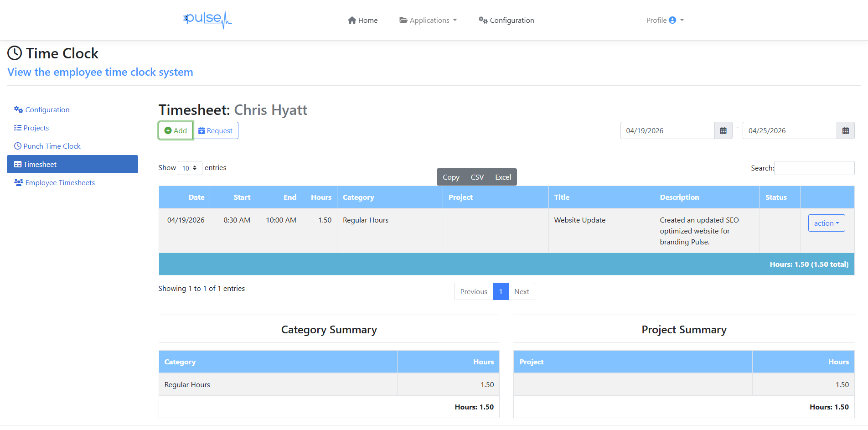Viewport: 868px width, 430px height.
Task: Copy the table using the Copy button
Action: tap(451, 177)
